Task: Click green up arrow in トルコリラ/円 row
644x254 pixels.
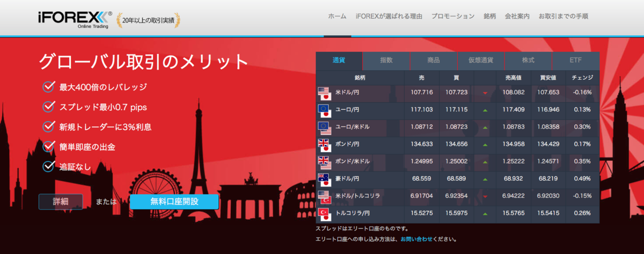Action: pyautogui.click(x=485, y=214)
